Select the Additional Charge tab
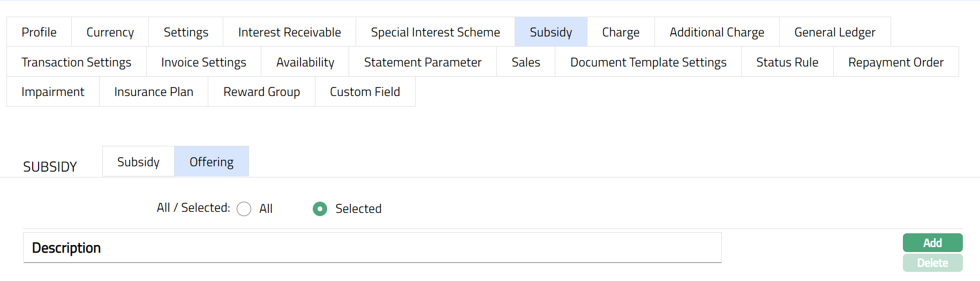 (x=717, y=32)
